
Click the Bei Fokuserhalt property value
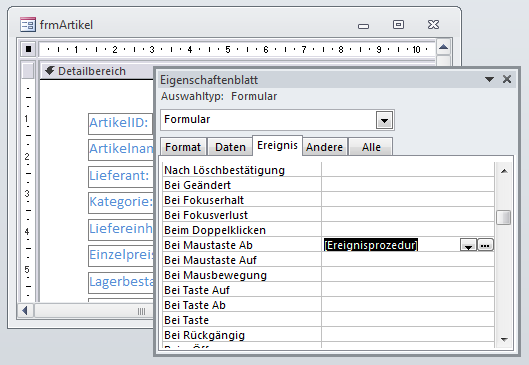(408, 200)
